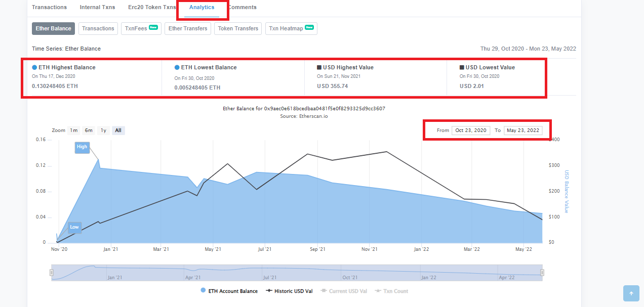This screenshot has width=644, height=307.
Task: Click the scroll-to-top arrow button
Action: [x=631, y=293]
